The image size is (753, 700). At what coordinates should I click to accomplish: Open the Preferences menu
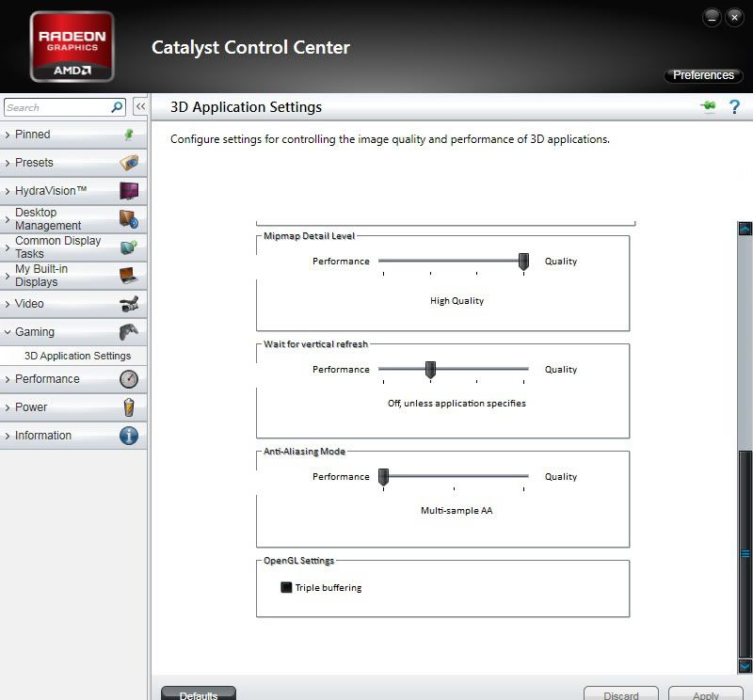703,75
